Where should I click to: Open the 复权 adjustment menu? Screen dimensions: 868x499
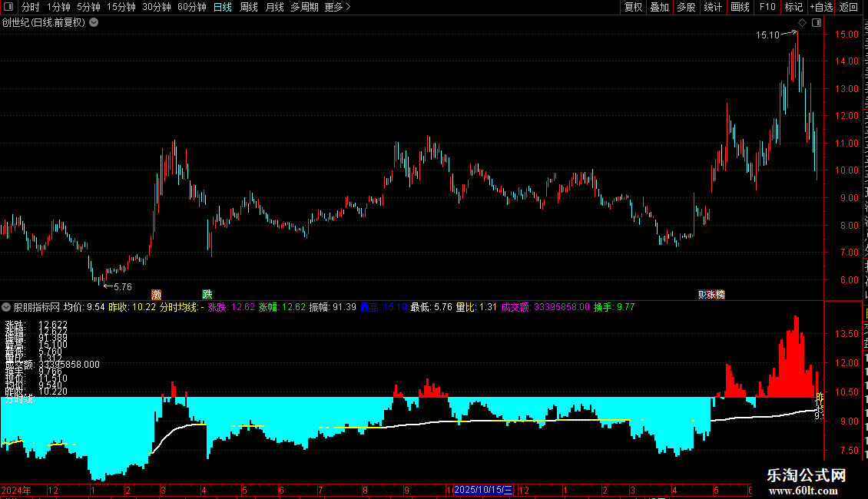point(633,7)
